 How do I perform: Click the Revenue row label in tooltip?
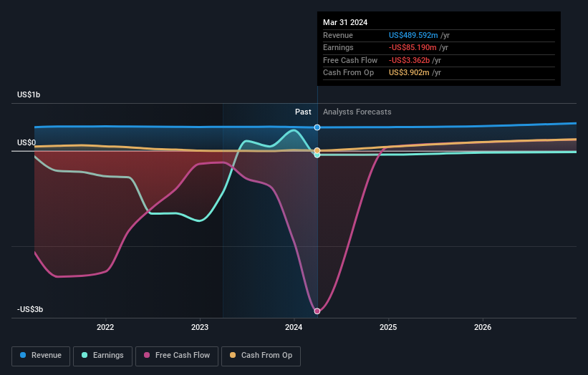pos(338,35)
